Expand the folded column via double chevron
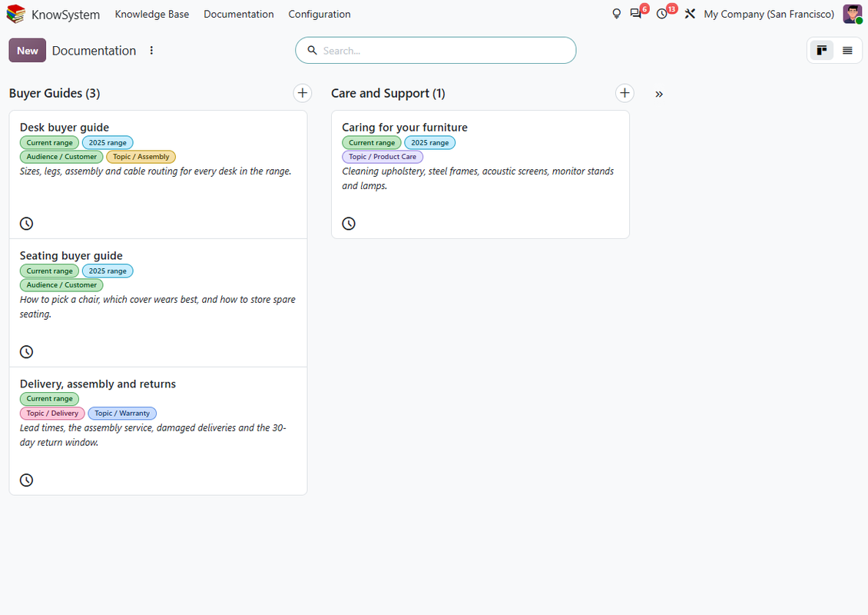This screenshot has height=615, width=868. [x=659, y=95]
